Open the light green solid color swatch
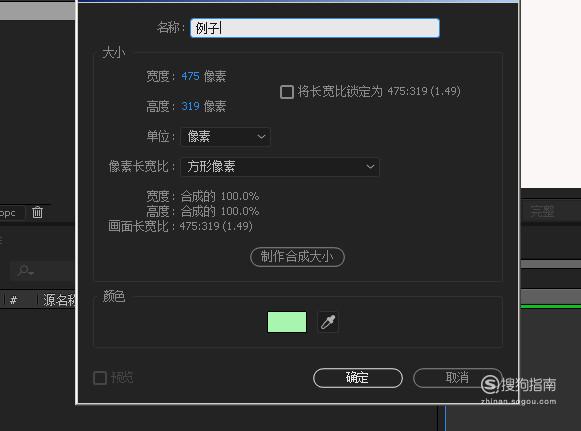Screen dimensions: 581x431 click(x=287, y=322)
